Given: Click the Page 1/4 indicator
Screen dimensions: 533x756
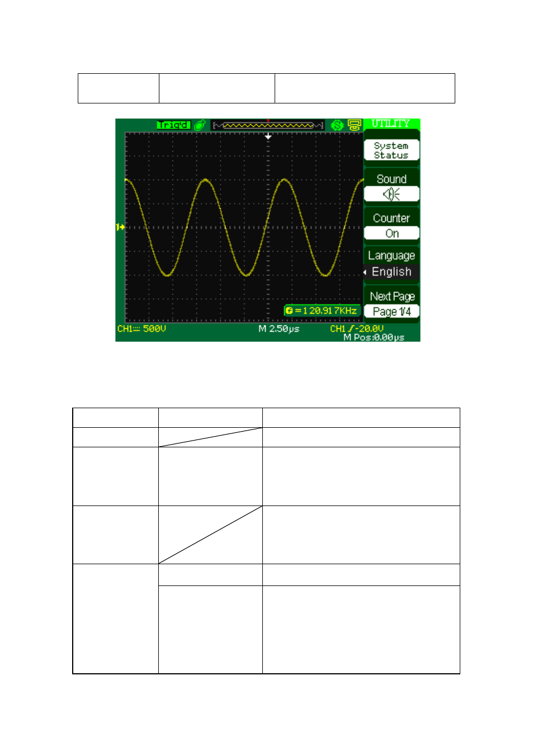Looking at the screenshot, I should (392, 311).
